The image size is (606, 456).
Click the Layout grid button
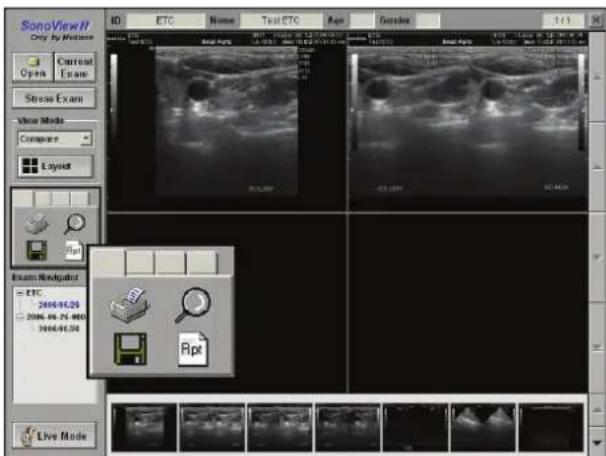coord(56,166)
